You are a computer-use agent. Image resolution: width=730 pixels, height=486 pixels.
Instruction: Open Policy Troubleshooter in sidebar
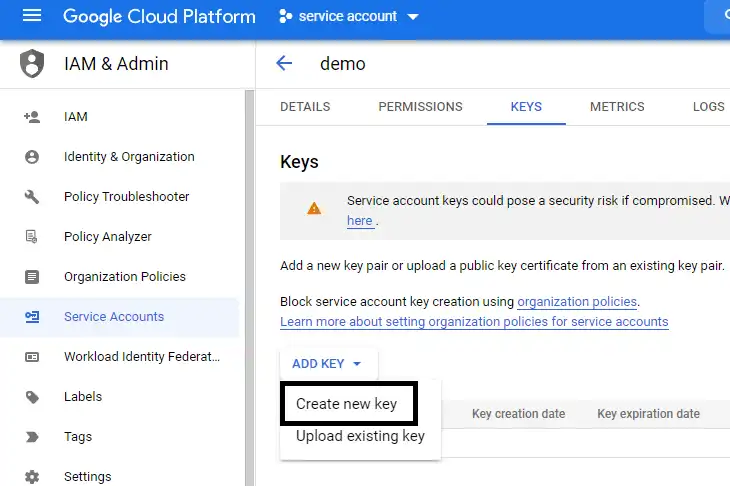pyautogui.click(x=120, y=196)
